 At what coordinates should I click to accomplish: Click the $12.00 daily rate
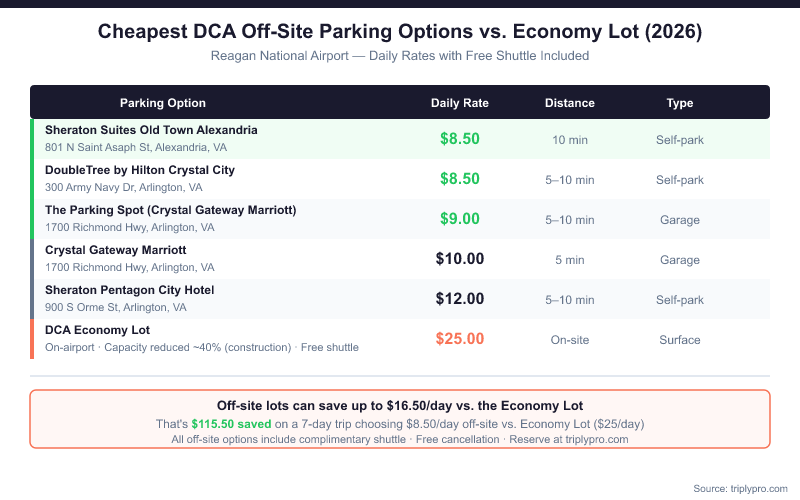click(460, 299)
